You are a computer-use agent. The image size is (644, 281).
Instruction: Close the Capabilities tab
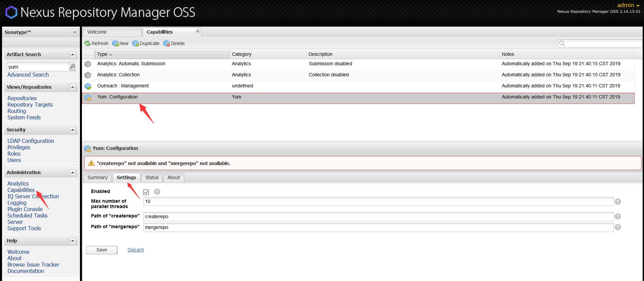pyautogui.click(x=198, y=31)
